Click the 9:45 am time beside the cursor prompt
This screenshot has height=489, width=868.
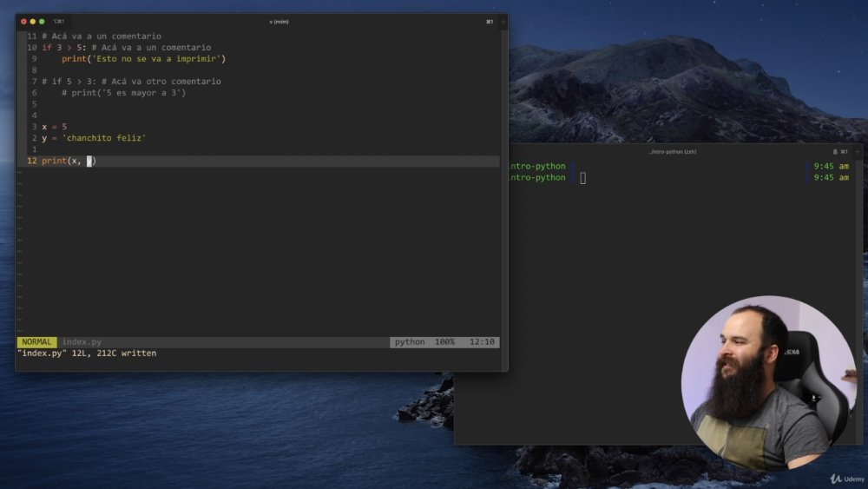tap(831, 178)
